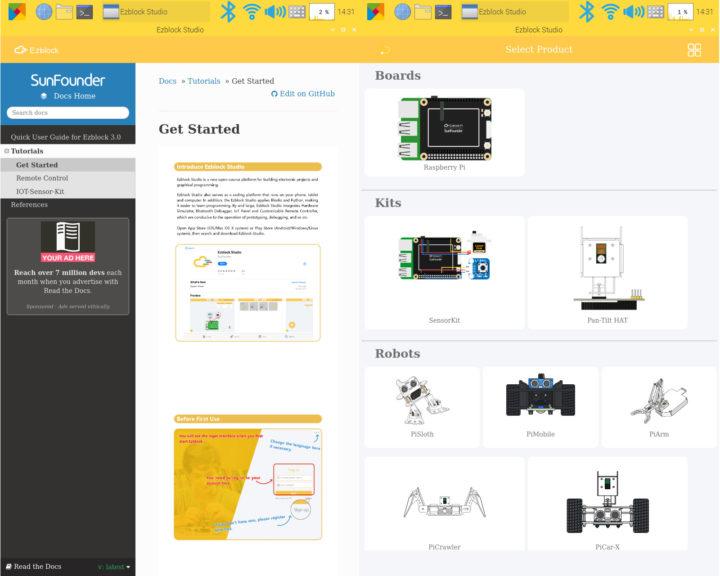This screenshot has width=720, height=576.
Task: Select the PiMobile robot card
Action: (x=540, y=407)
